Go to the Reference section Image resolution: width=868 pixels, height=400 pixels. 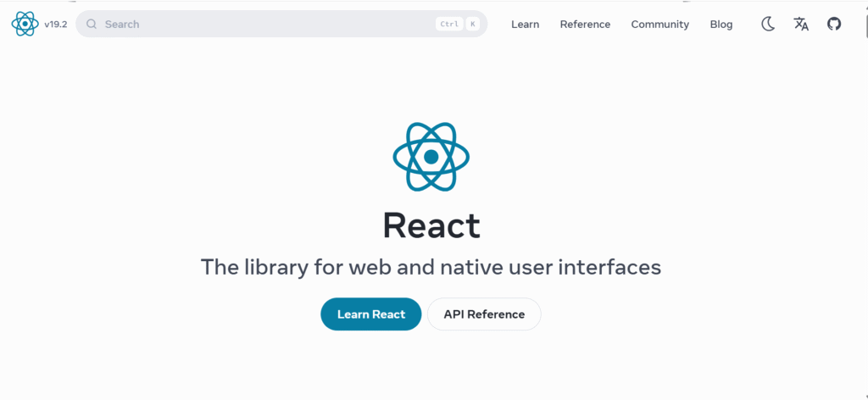tap(585, 25)
